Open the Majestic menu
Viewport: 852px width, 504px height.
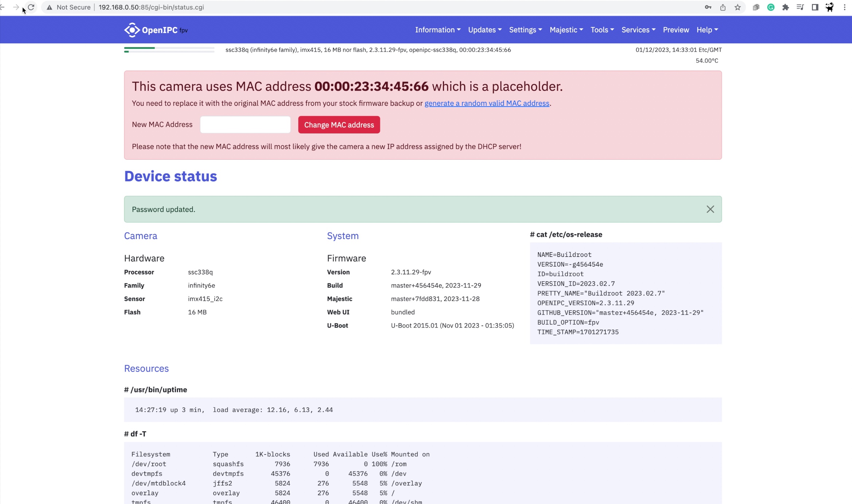[x=566, y=30]
